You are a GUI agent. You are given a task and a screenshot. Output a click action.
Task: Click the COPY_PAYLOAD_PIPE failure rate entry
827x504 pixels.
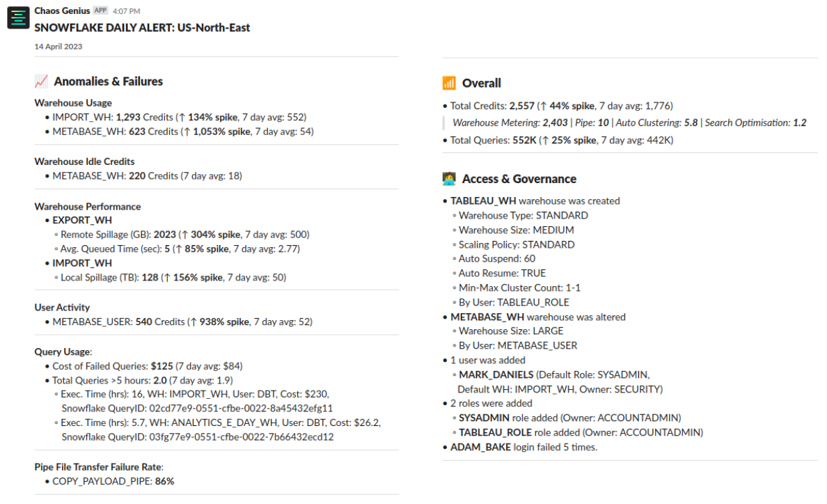(113, 481)
